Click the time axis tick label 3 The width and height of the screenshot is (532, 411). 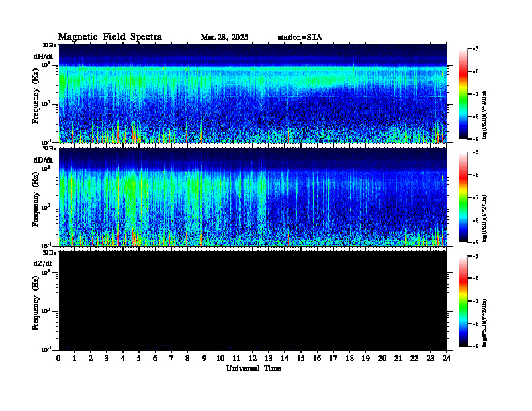107,358
